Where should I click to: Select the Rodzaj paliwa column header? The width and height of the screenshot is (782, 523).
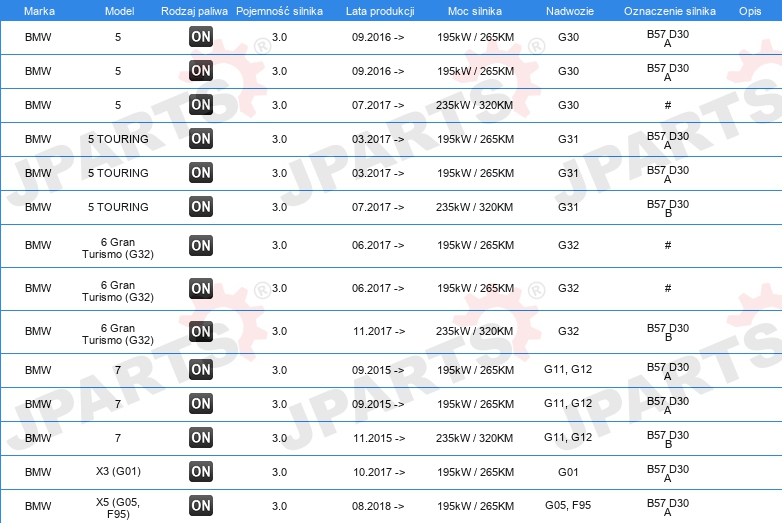[x=194, y=11]
